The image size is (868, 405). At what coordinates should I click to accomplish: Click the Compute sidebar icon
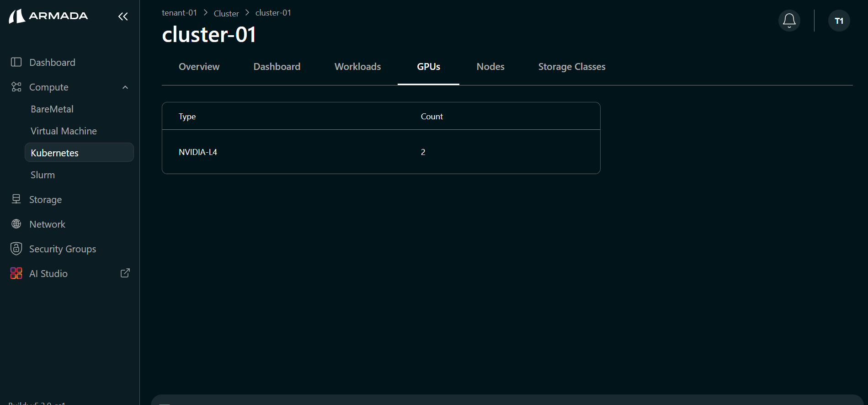(16, 87)
